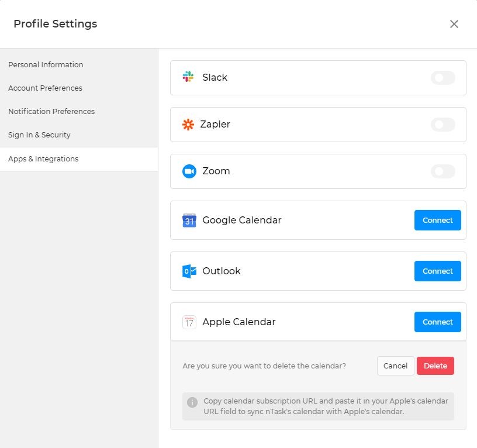The image size is (477, 448).
Task: Open the Personal Information section
Action: 46,65
